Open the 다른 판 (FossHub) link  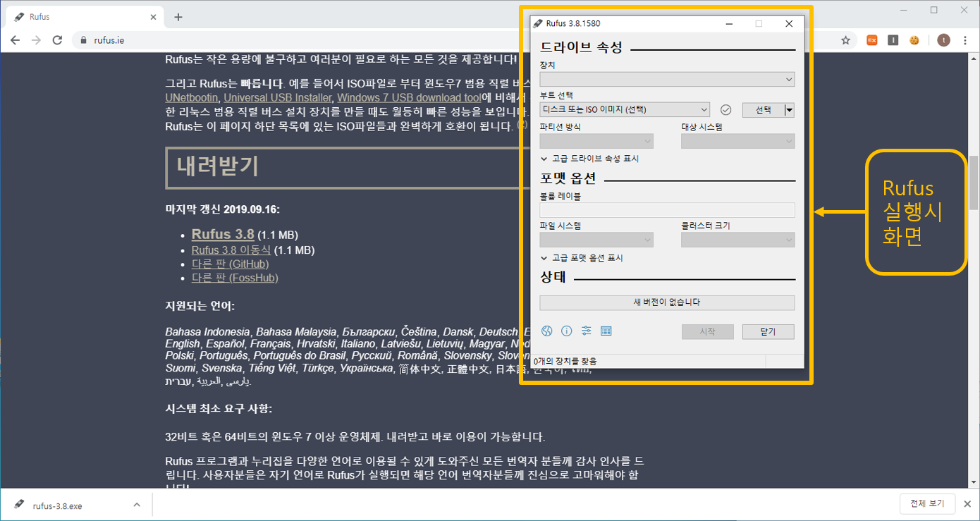click(235, 278)
